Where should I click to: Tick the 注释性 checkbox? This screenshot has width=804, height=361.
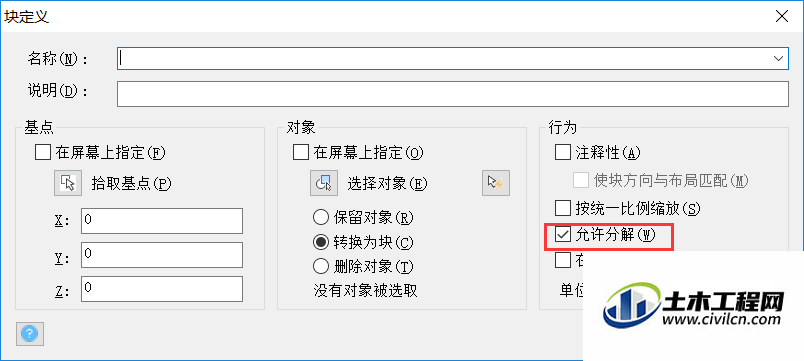563,152
